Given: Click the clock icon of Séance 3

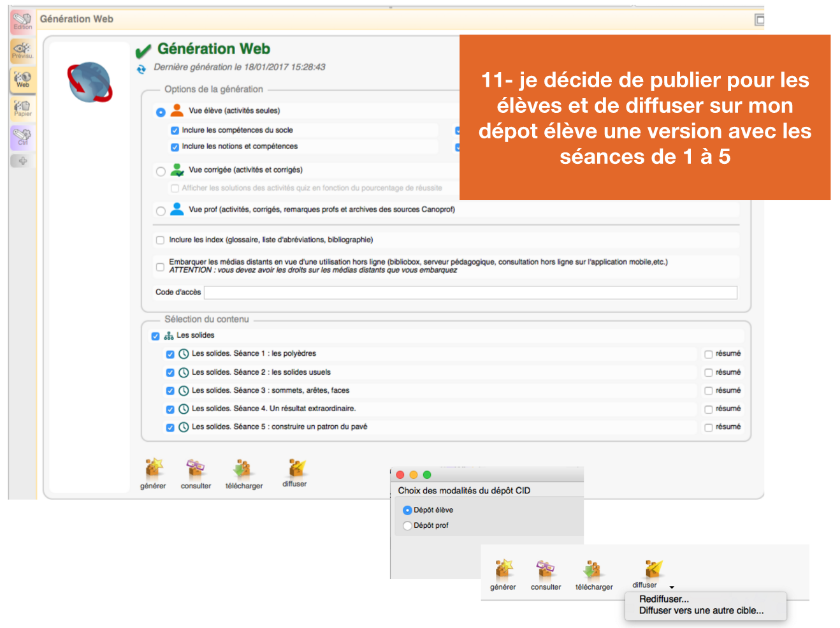Looking at the screenshot, I should 184,391.
